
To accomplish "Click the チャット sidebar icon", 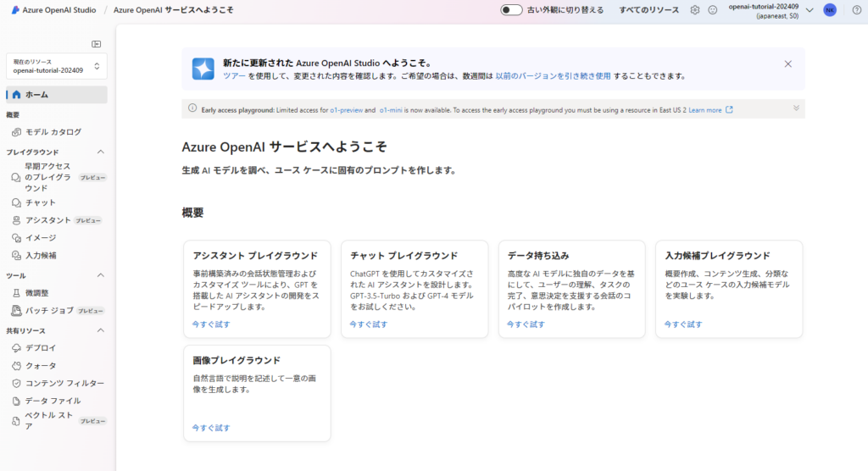I will [17, 202].
